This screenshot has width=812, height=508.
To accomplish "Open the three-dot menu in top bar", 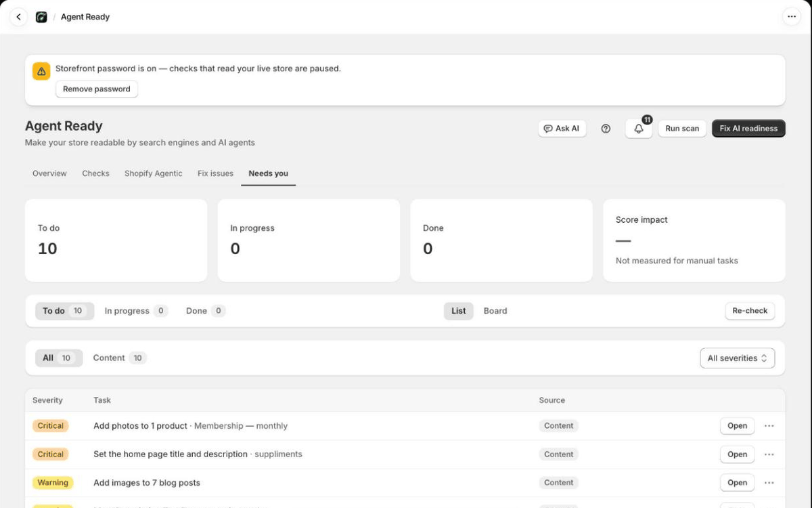I will click(791, 17).
